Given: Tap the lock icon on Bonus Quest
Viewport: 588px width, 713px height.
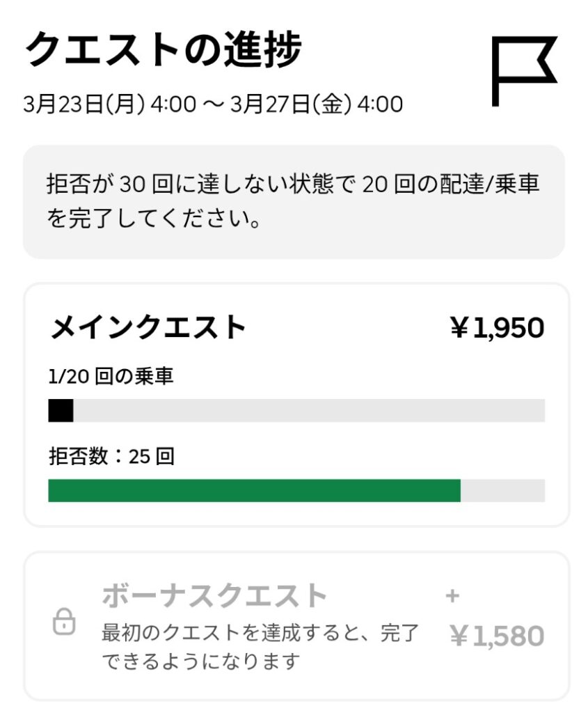Looking at the screenshot, I should pos(64,621).
